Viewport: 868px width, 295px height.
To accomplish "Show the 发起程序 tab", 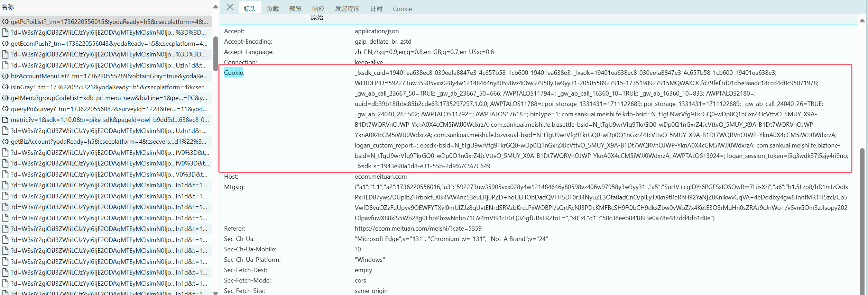I will coord(347,9).
